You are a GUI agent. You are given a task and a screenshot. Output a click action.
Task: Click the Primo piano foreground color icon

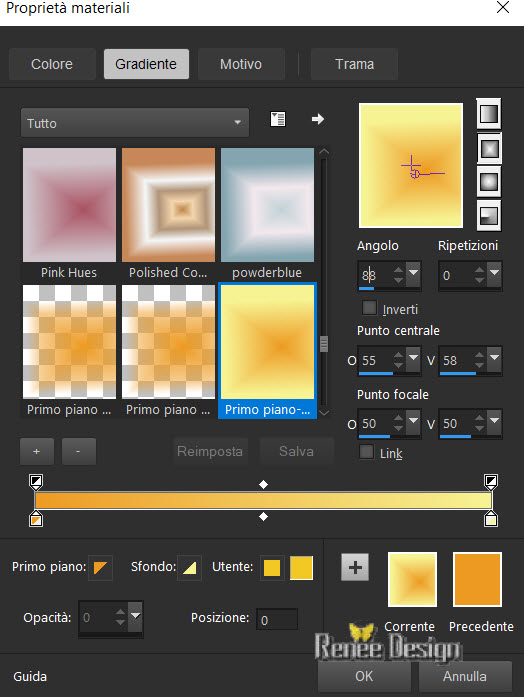100,568
